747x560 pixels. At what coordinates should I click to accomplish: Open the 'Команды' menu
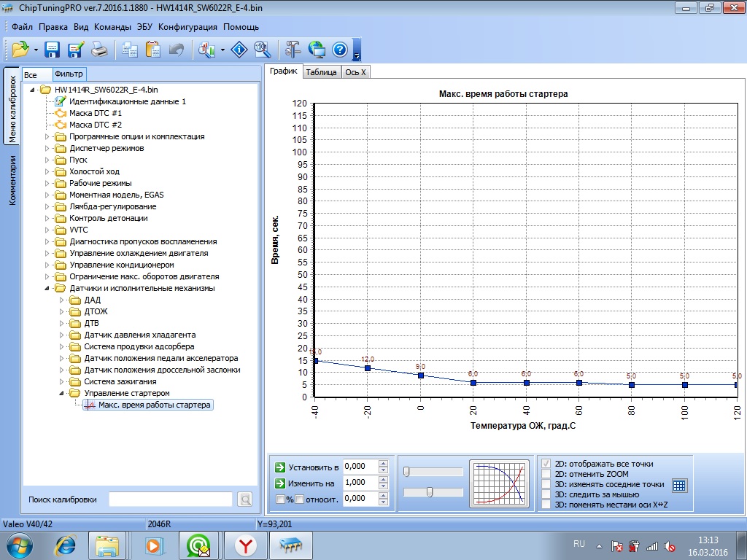112,27
